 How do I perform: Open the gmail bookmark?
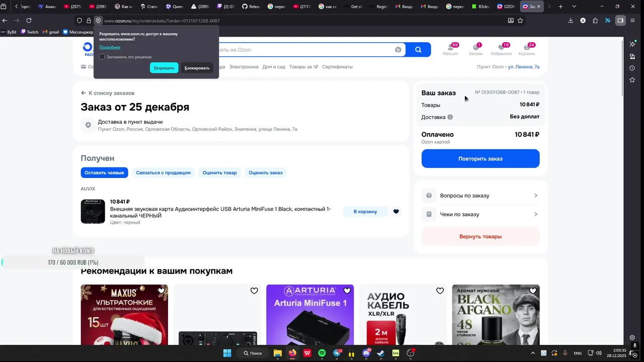(x=50, y=32)
